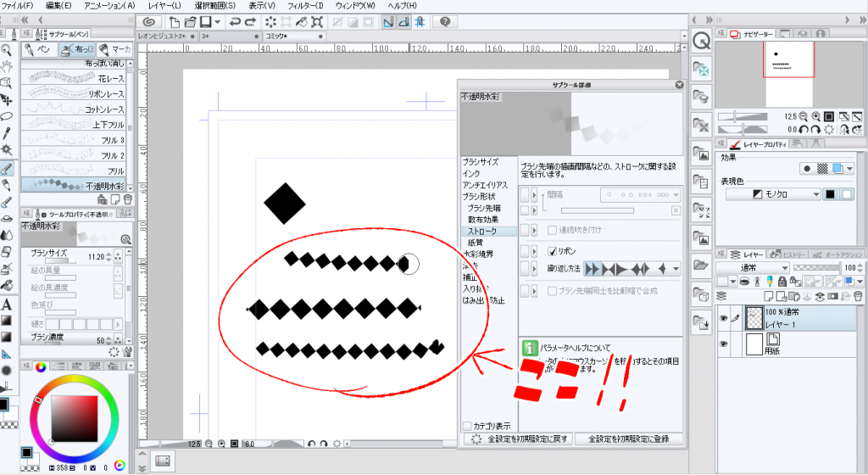868x475 pixels.
Task: Select the text tool
Action: pos(7,305)
